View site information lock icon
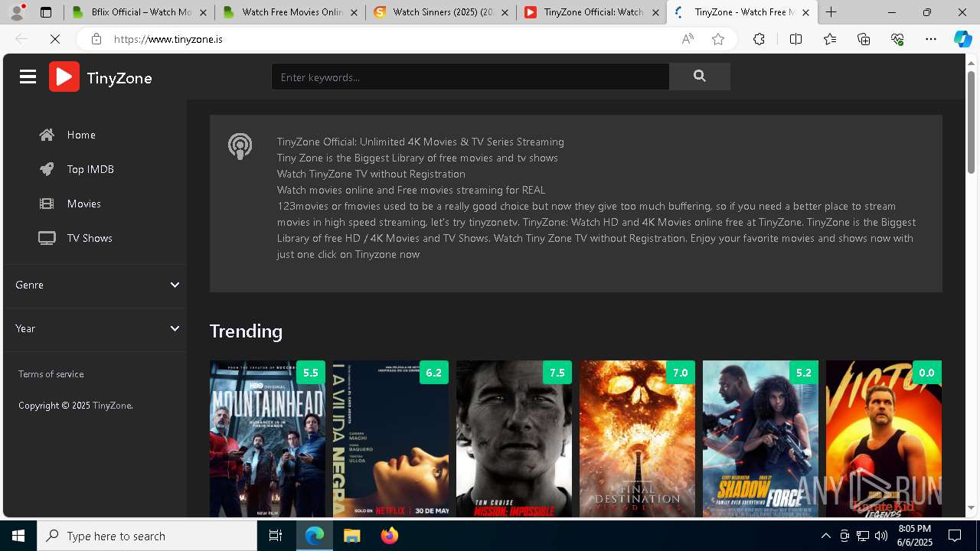Image resolution: width=980 pixels, height=551 pixels. coord(96,39)
